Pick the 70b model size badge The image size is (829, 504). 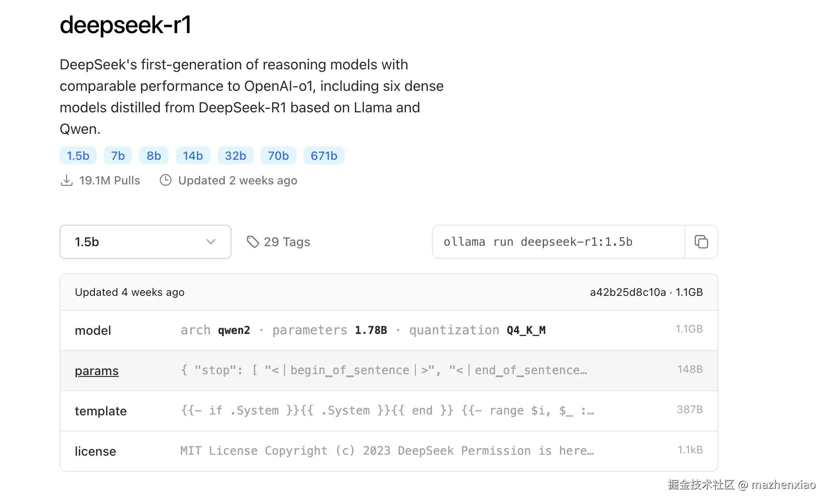click(x=278, y=156)
